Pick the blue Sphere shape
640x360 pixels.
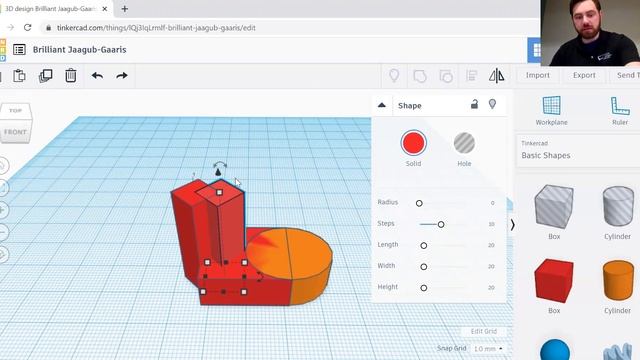coord(555,350)
